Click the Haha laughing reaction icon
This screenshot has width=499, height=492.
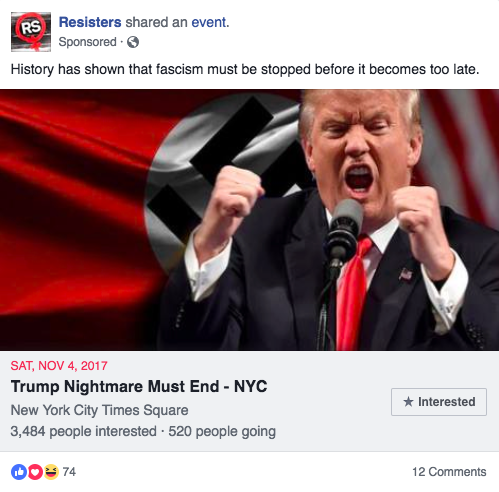point(51,472)
